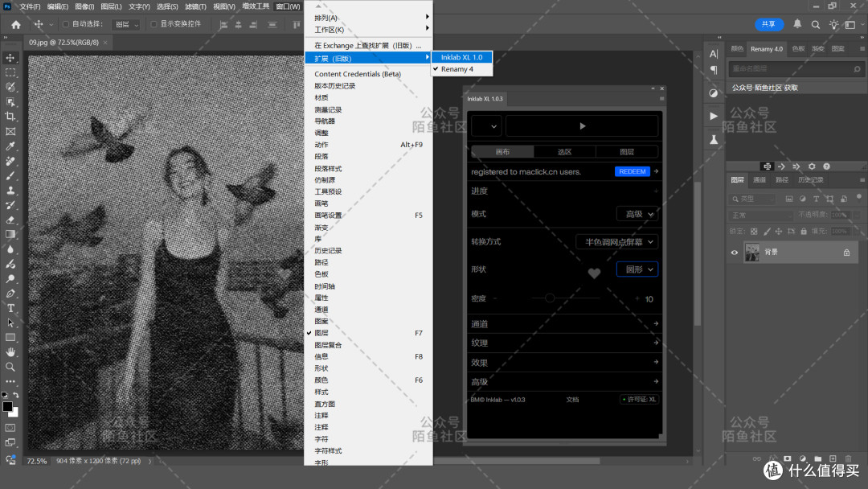Open the 模式 高级 dropdown in Inklab

(x=637, y=214)
